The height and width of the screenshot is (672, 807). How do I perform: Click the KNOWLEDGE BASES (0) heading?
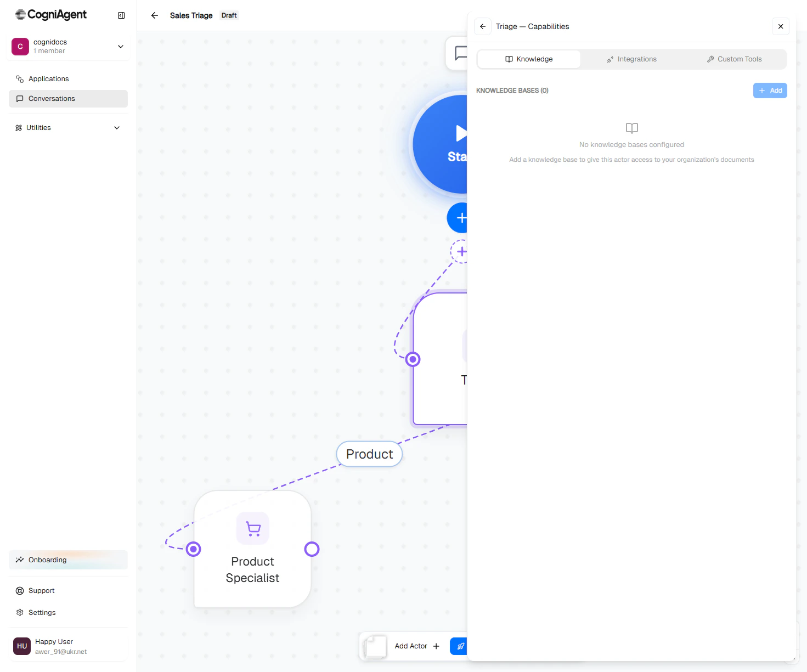tap(512, 91)
